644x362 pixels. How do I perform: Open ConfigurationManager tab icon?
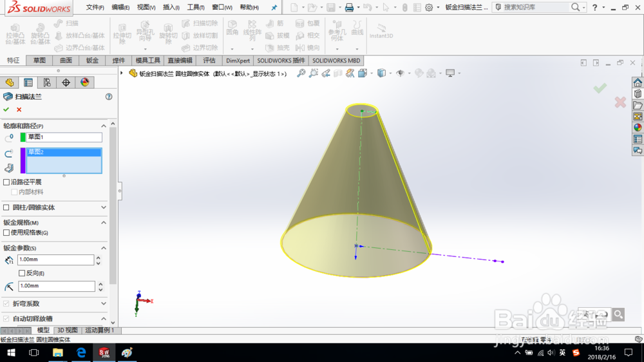47,82
